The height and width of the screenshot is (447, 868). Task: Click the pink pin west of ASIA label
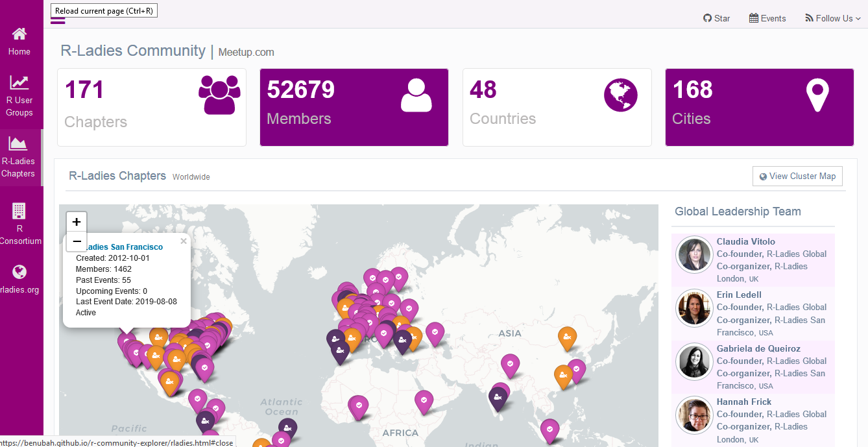[435, 333]
